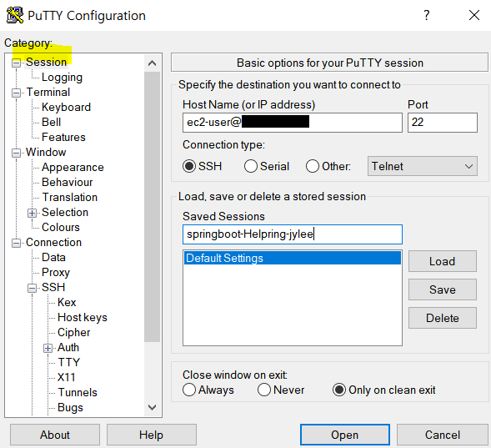Image resolution: width=491 pixels, height=448 pixels.
Task: Collapse the SSH tree node
Action: (x=32, y=288)
